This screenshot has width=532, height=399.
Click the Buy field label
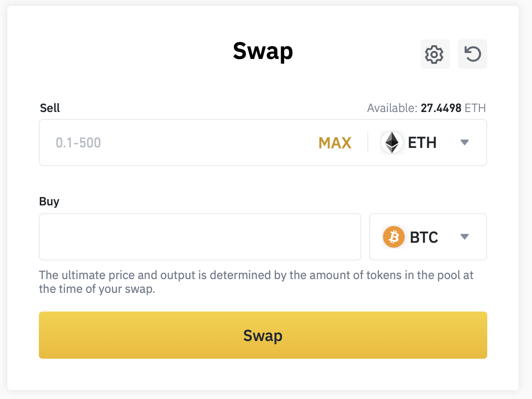point(49,201)
